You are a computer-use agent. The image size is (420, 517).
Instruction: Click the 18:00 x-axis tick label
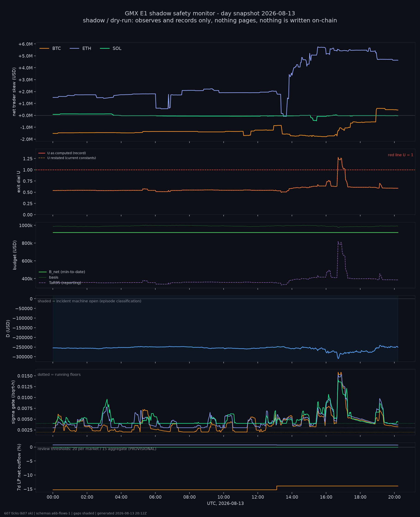click(360, 497)
